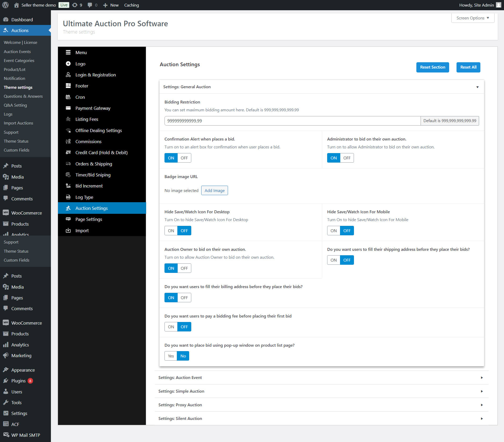Open Import Auctions in the sidebar
Screen dimensions: 504x442
[18, 123]
